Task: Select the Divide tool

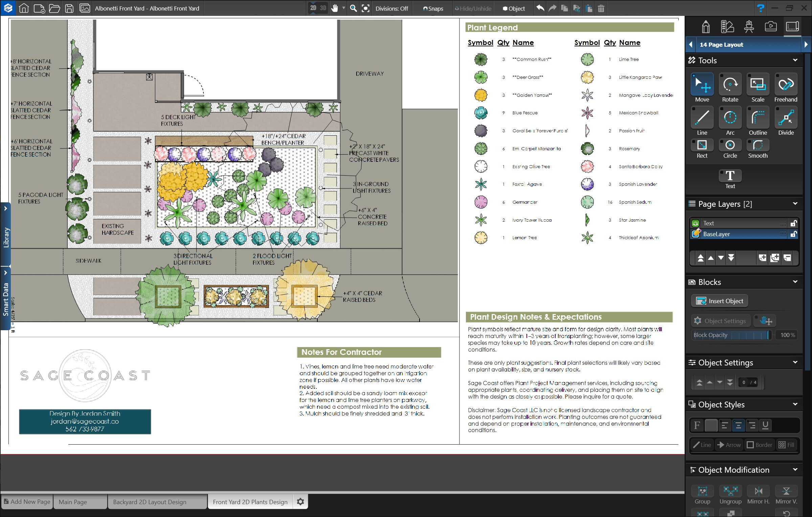Action: [x=786, y=121]
